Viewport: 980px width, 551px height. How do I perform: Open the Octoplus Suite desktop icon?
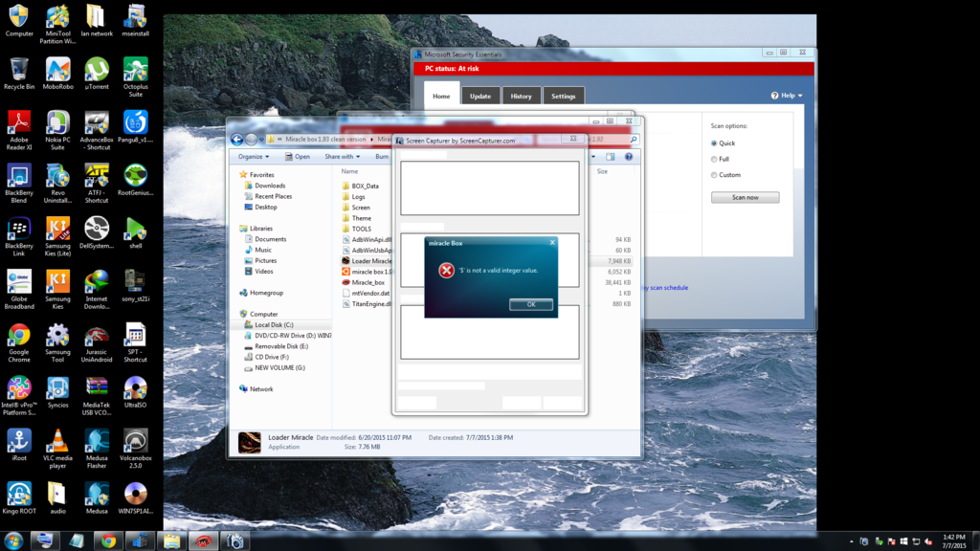pos(135,71)
